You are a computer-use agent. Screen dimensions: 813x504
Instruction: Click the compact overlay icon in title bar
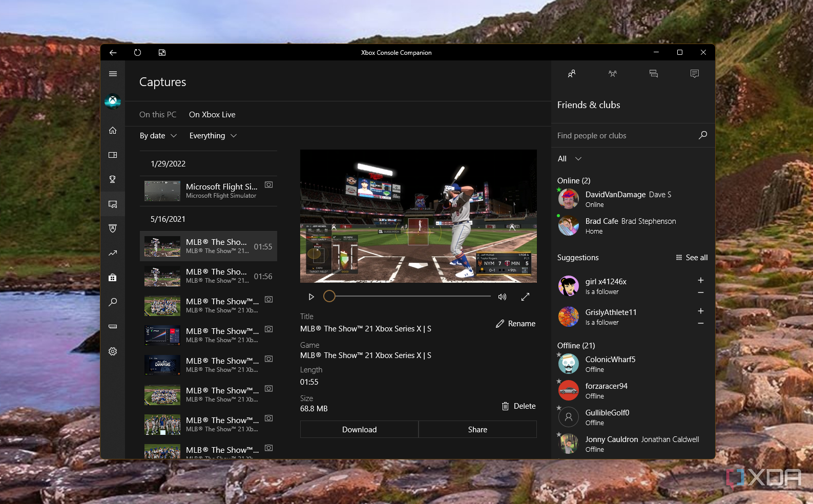point(162,53)
